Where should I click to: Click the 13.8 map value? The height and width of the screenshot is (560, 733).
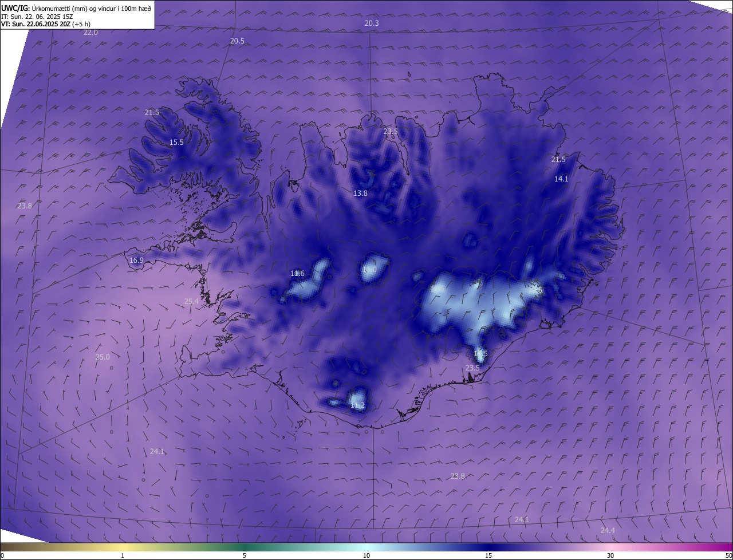click(360, 194)
